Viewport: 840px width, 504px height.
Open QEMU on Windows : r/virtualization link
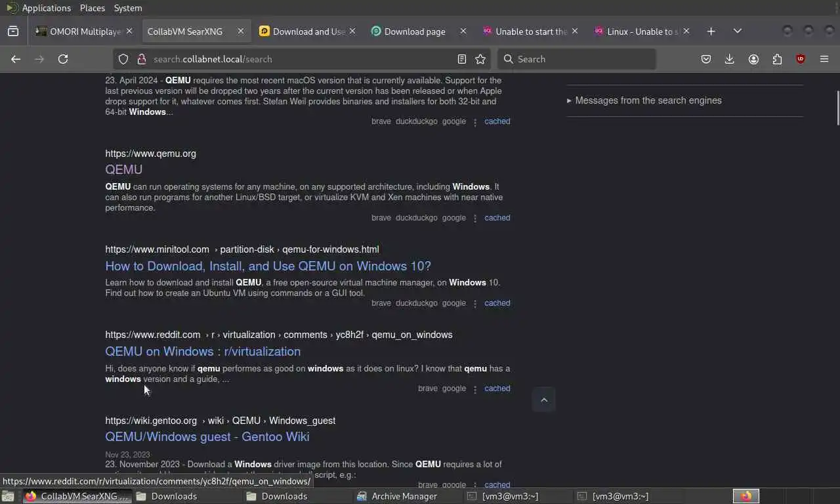203,351
